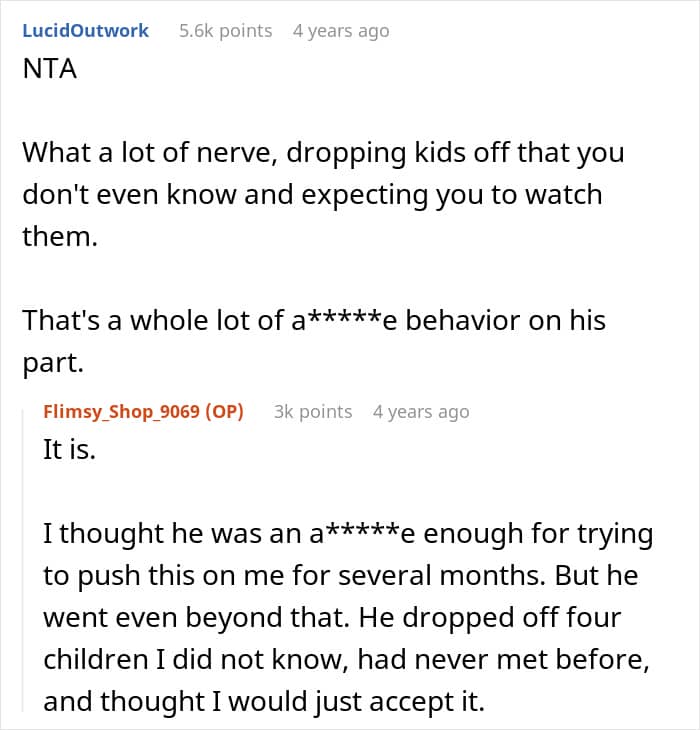Viewport: 700px width, 730px height.
Task: Open Flimsy_Shop_9069's profile link
Action: 121,412
